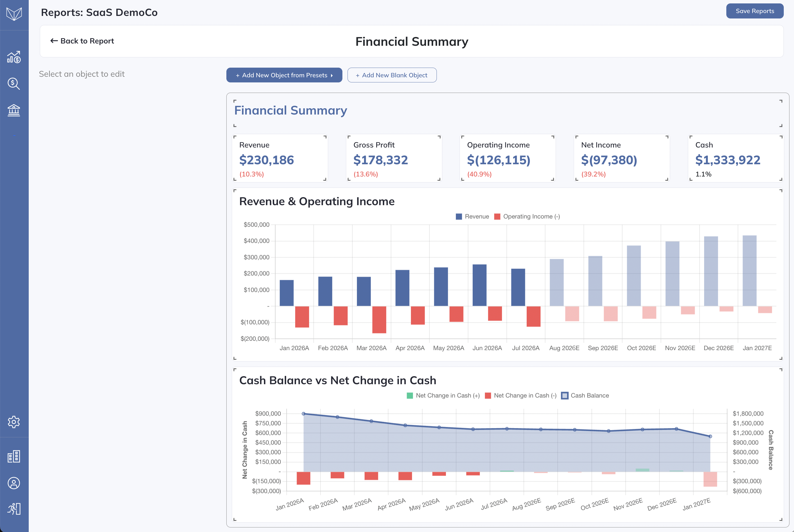Click the $230,186 revenue value

(266, 160)
